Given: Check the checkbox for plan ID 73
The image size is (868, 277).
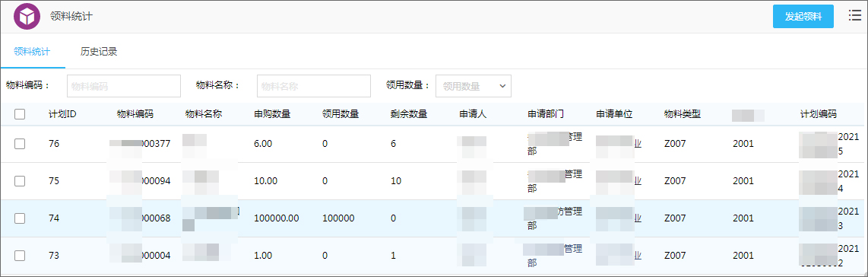Looking at the screenshot, I should [x=20, y=256].
